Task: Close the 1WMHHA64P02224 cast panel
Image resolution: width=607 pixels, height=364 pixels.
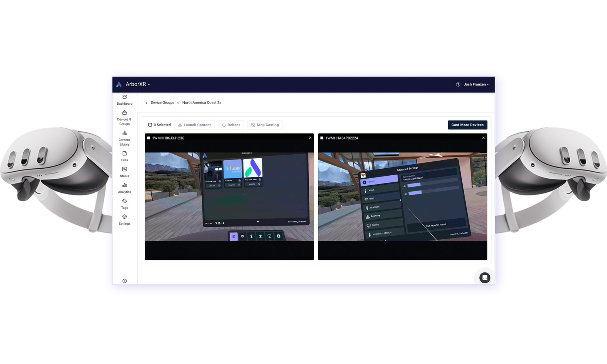Action: point(483,138)
